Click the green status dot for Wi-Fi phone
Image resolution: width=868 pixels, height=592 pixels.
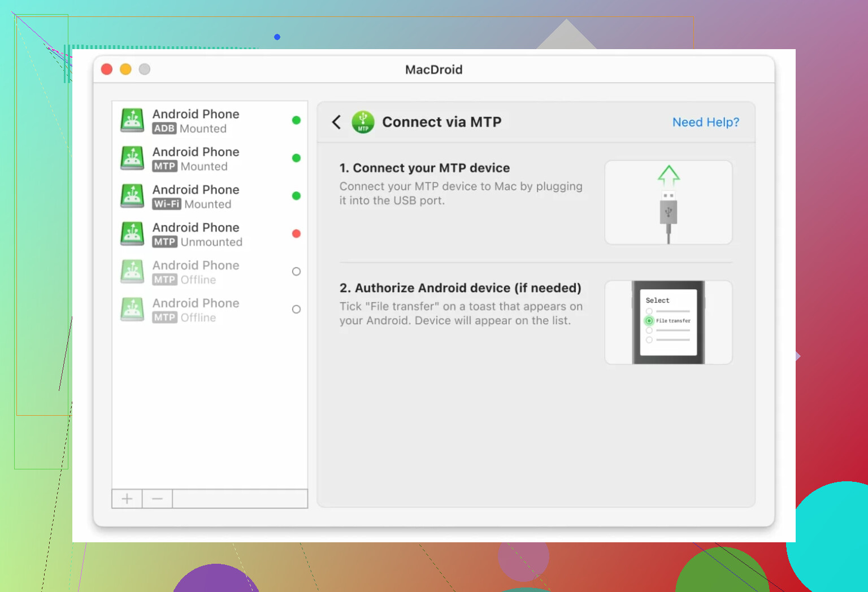tap(296, 196)
